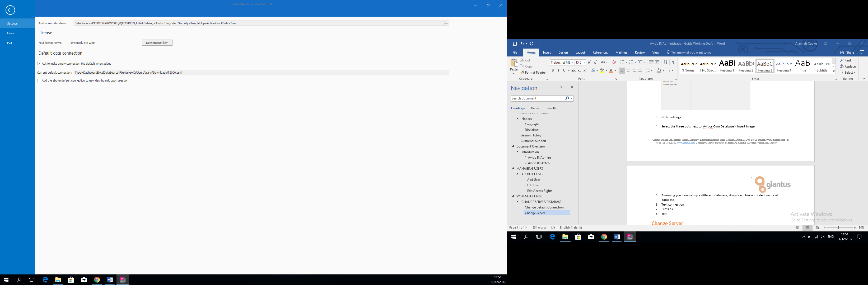The image size is (868, 285).
Task: Select Exit in Avido sidebar
Action: [x=10, y=43]
